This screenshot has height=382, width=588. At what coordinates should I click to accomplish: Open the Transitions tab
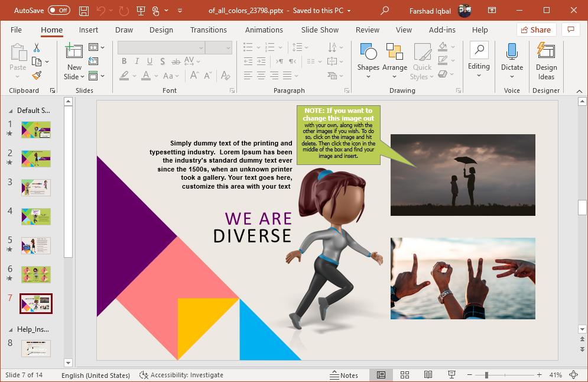click(x=209, y=30)
